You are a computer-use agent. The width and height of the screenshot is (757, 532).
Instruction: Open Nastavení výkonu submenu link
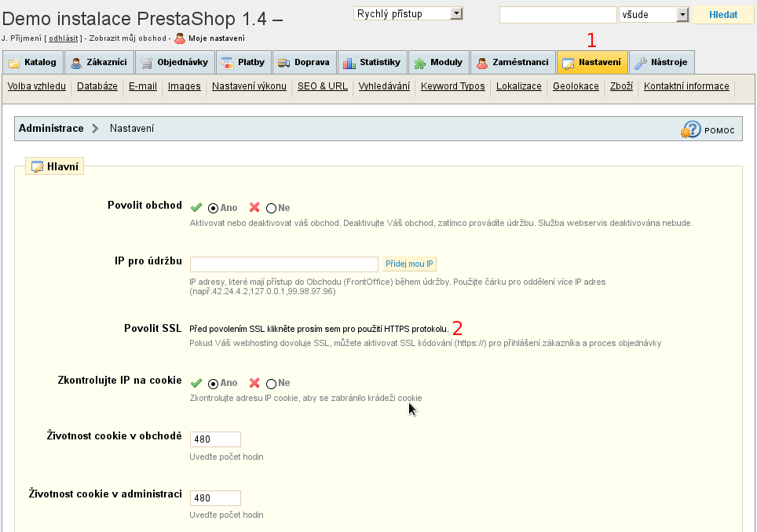[249, 86]
